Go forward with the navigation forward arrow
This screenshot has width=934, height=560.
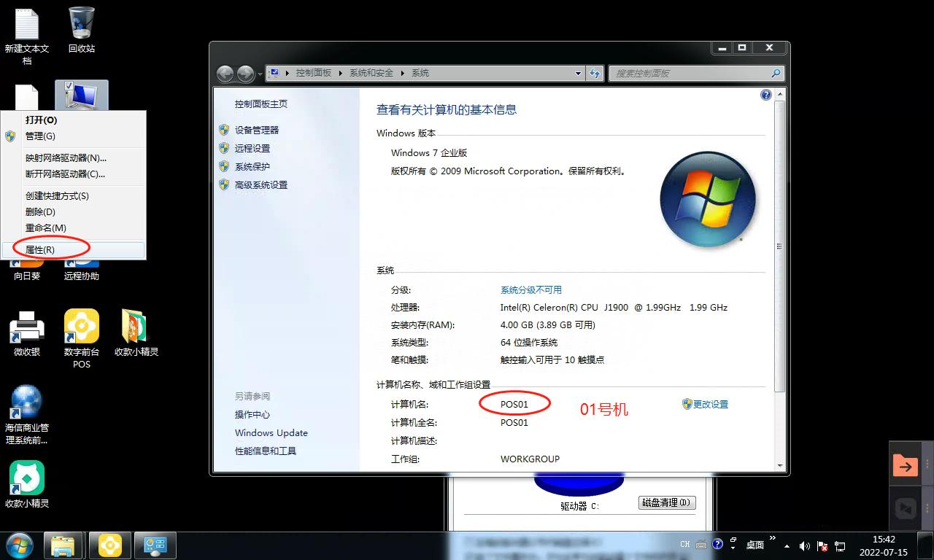click(x=245, y=73)
